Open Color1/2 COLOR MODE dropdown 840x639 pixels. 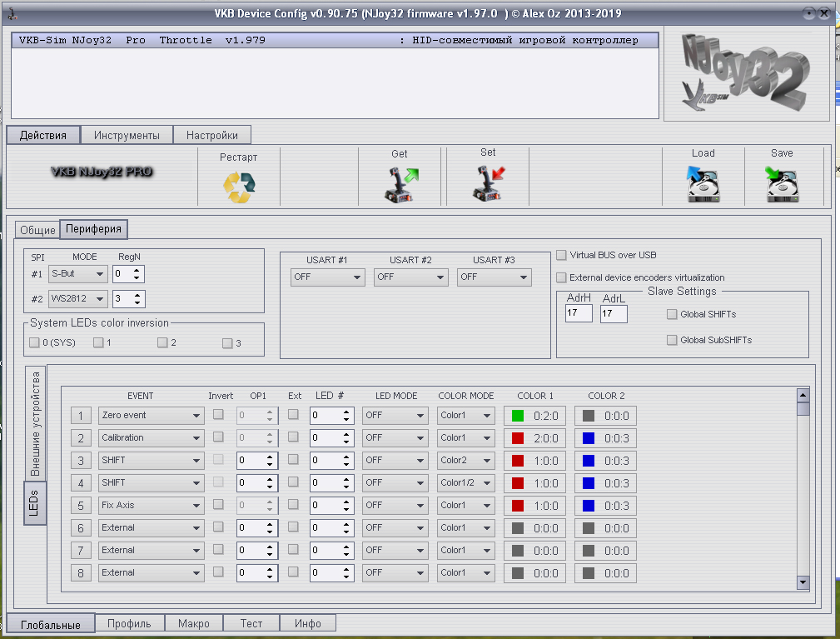pos(466,483)
